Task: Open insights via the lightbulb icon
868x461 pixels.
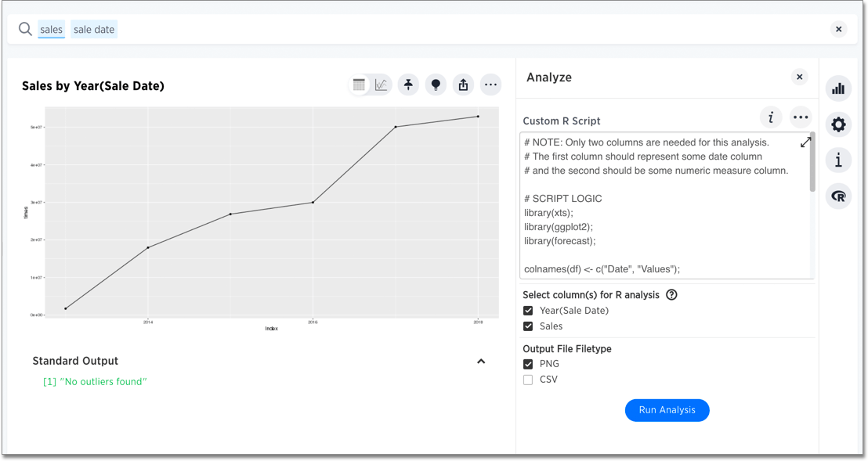Action: [436, 85]
